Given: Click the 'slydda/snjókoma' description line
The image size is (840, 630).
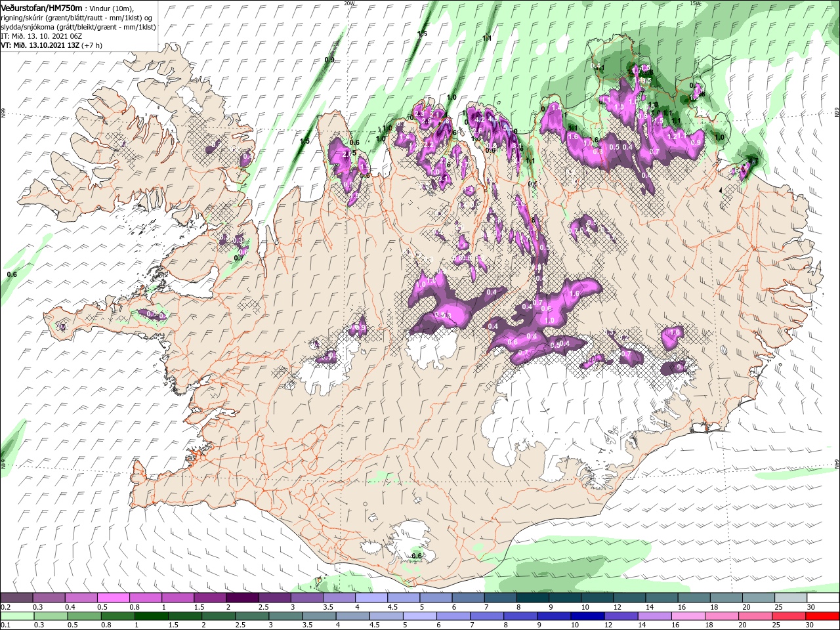Looking at the screenshot, I should click(x=77, y=26).
